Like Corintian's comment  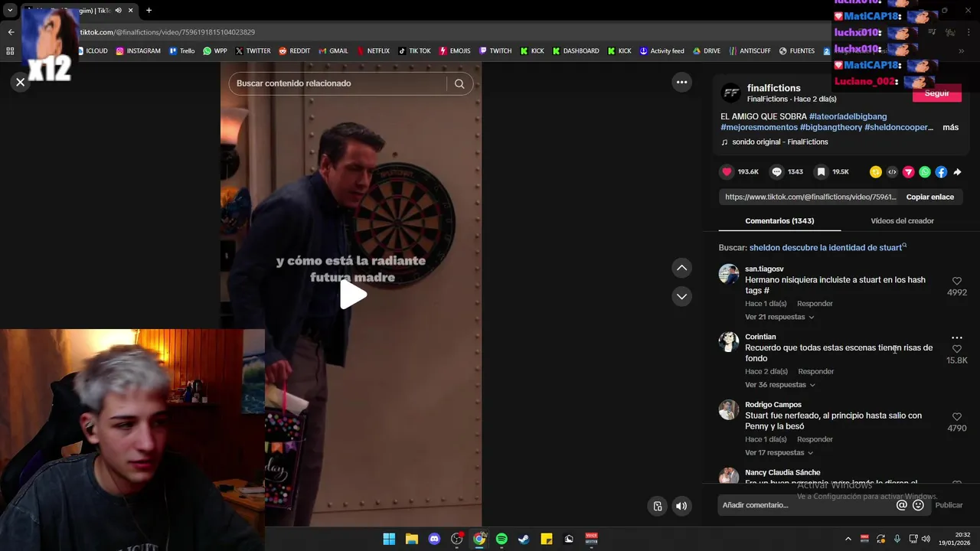956,350
